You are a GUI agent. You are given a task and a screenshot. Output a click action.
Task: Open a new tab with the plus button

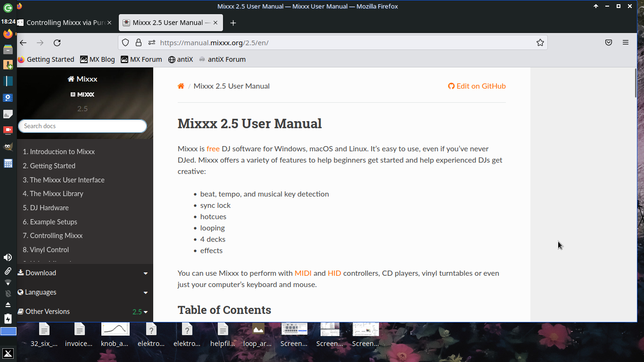pyautogui.click(x=233, y=23)
